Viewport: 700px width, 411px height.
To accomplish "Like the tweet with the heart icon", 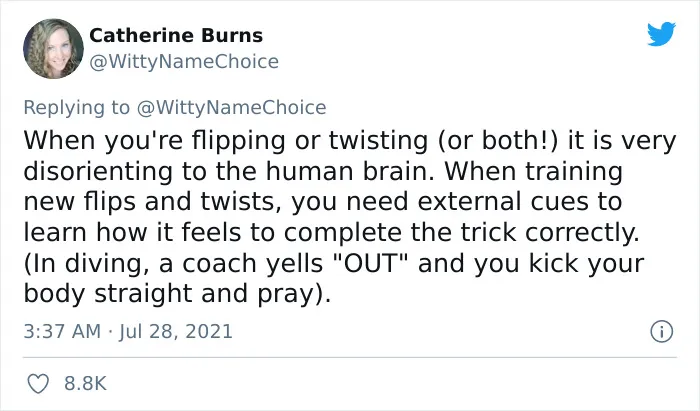I will click(38, 384).
